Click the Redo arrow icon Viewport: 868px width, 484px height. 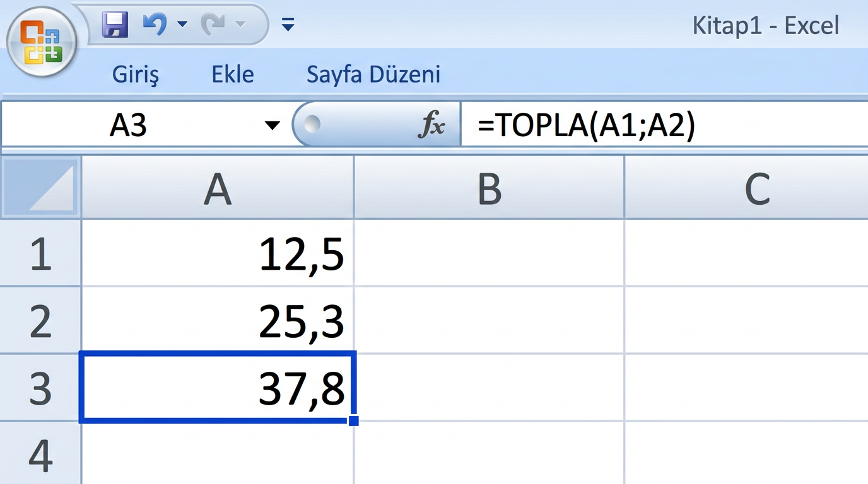212,25
